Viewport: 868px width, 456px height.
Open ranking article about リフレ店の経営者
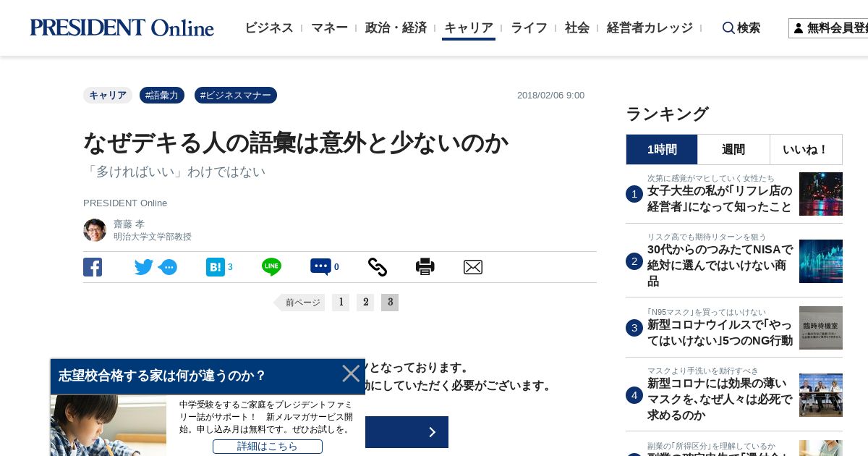pos(720,199)
